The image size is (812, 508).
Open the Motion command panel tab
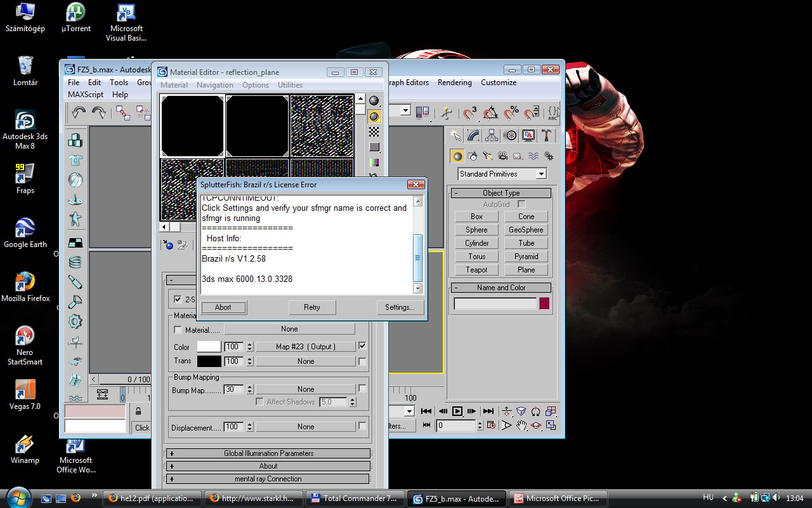click(x=510, y=135)
